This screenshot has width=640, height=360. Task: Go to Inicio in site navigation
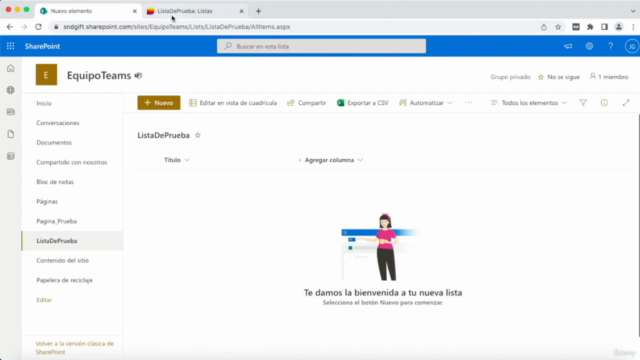tap(44, 103)
